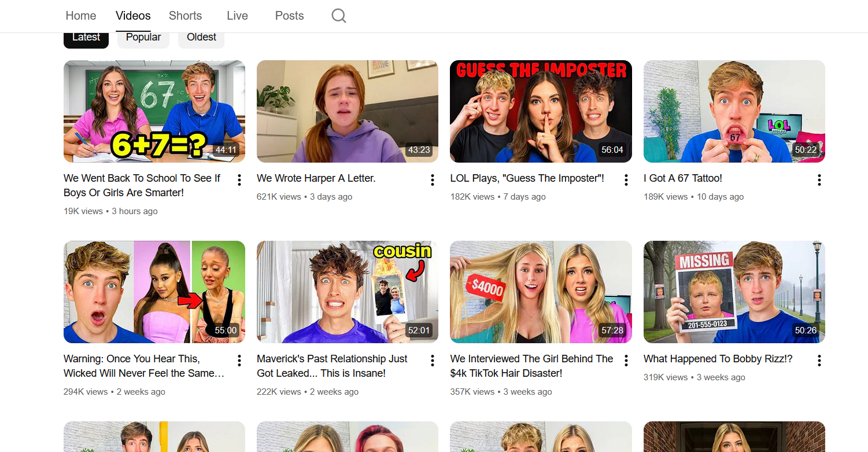Click the '621K views • 3 days ago' text

(x=305, y=197)
